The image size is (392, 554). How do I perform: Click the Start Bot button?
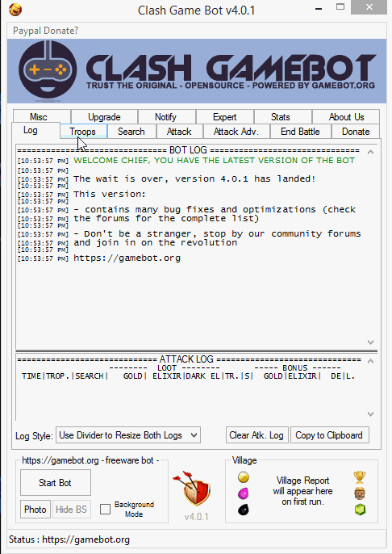(x=56, y=483)
